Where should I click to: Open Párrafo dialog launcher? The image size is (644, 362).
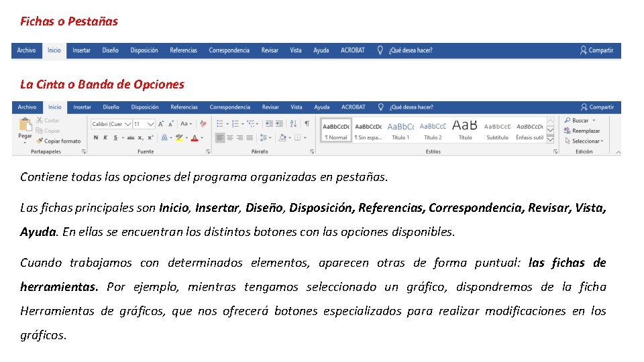(x=312, y=152)
